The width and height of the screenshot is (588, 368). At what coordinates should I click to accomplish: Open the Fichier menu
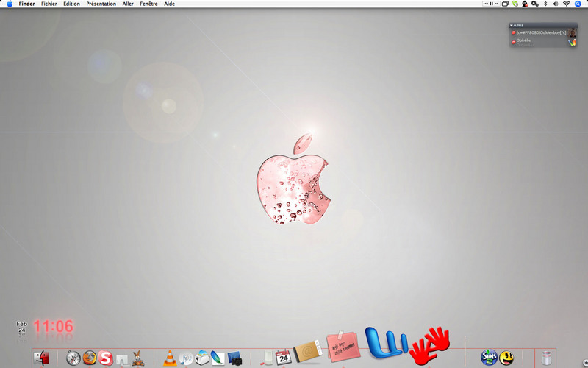tap(49, 4)
